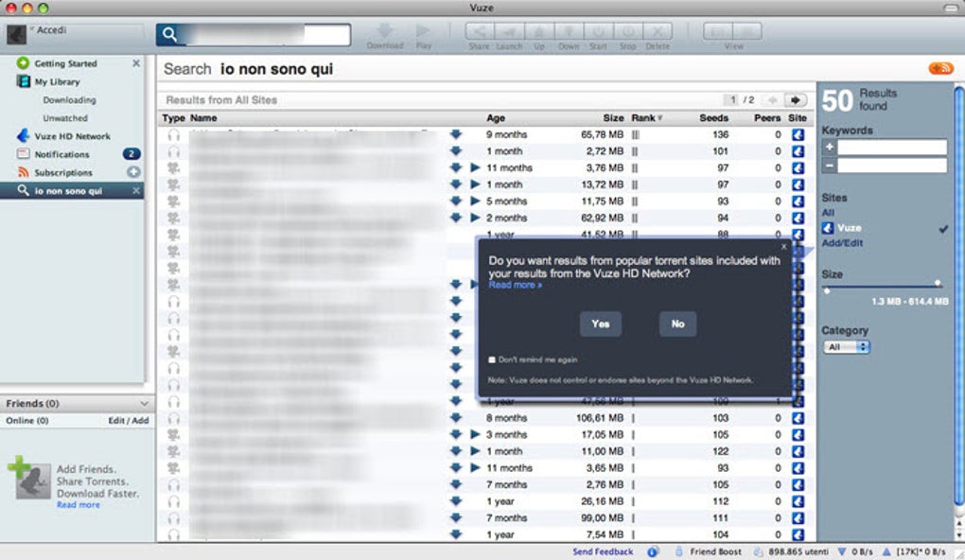Click the right handle of Size slider
The width and height of the screenshot is (965, 560).
click(938, 283)
